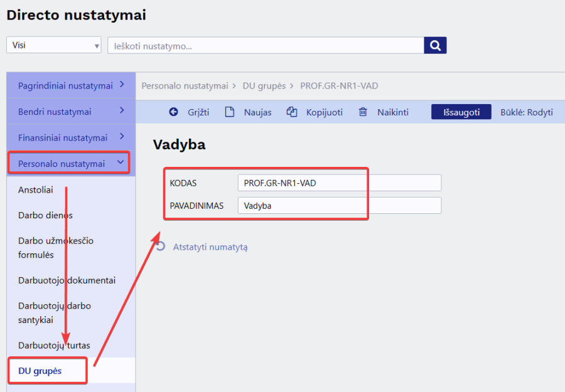Expand Finansiniai nustatymai section

pos(71,137)
